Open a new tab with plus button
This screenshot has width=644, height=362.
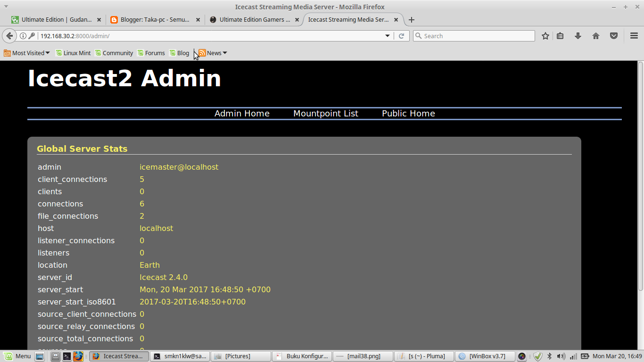pos(412,20)
